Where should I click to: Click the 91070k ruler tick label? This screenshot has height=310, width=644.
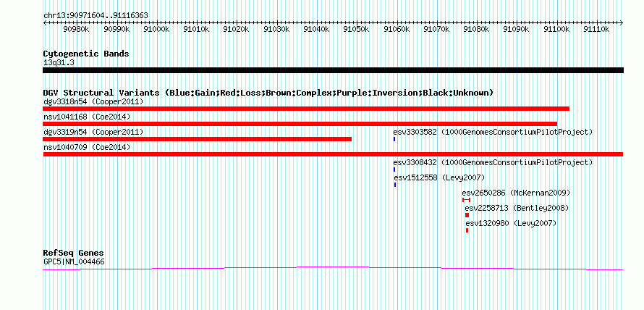[436, 30]
